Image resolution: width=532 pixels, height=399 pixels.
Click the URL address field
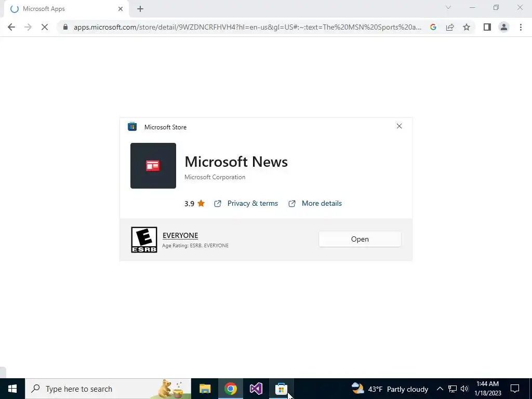click(247, 27)
